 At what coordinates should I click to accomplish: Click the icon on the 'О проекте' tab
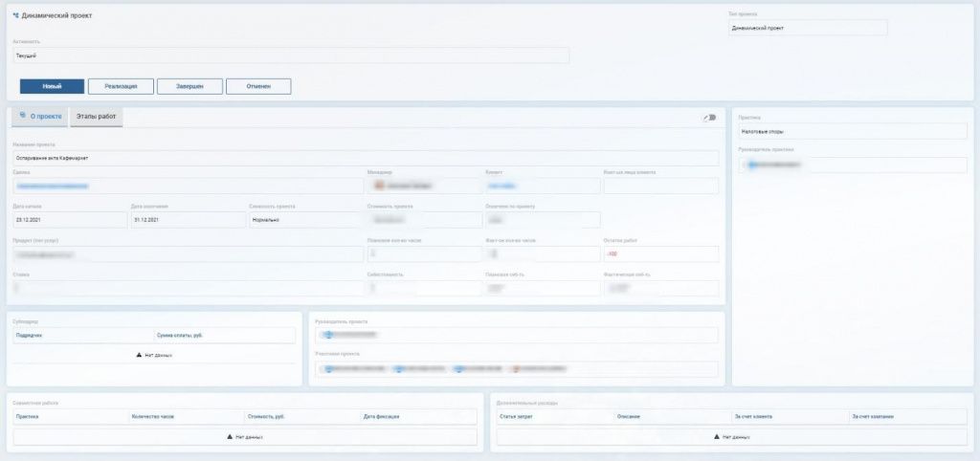[23, 116]
